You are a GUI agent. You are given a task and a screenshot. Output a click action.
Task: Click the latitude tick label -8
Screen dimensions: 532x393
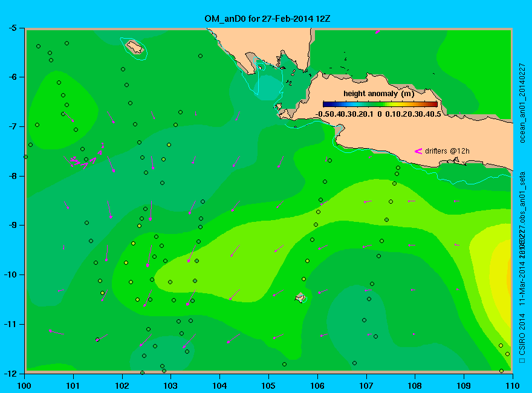[12, 176]
